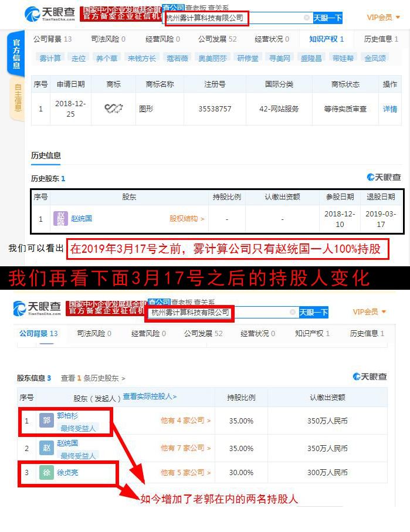Select 查关系 tab above top search box

point(218,8)
